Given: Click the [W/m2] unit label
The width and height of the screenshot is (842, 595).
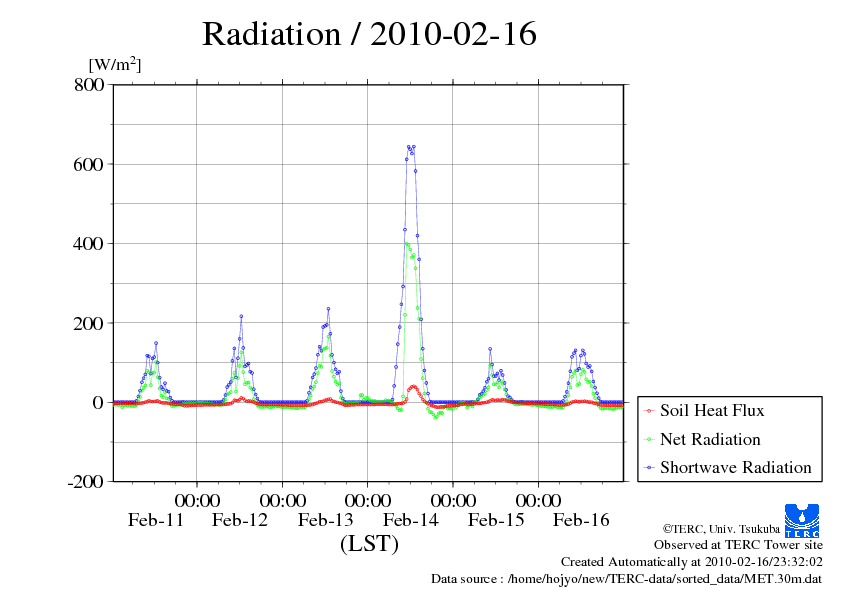Looking at the screenshot, I should pos(114,64).
